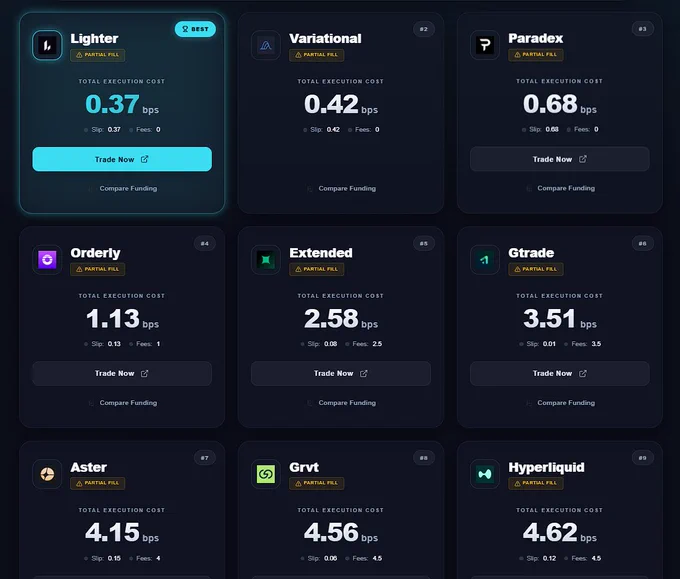Click Trade Now on the Paradex card
The height and width of the screenshot is (579, 680).
tap(559, 159)
